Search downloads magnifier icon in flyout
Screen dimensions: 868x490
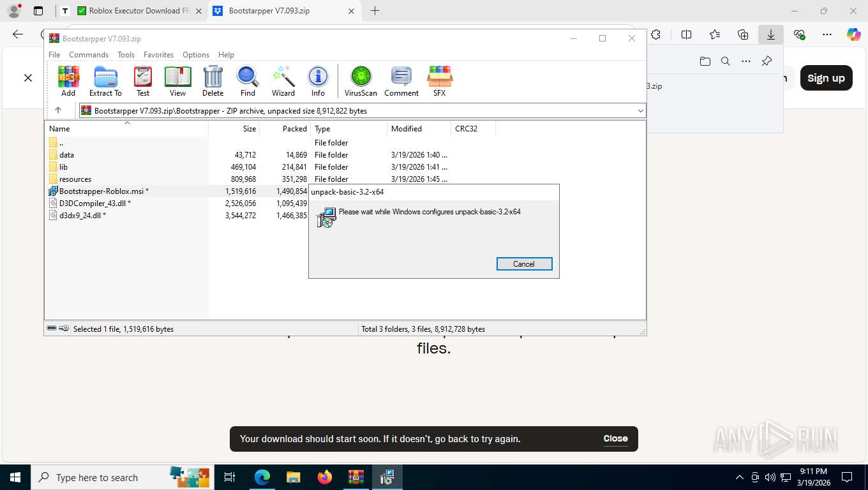pyautogui.click(x=726, y=61)
